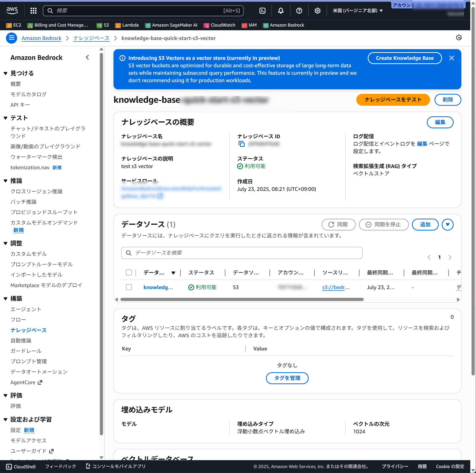Open the エージェント sidebar item
Viewport: 476px width, 473px height.
tap(26, 309)
